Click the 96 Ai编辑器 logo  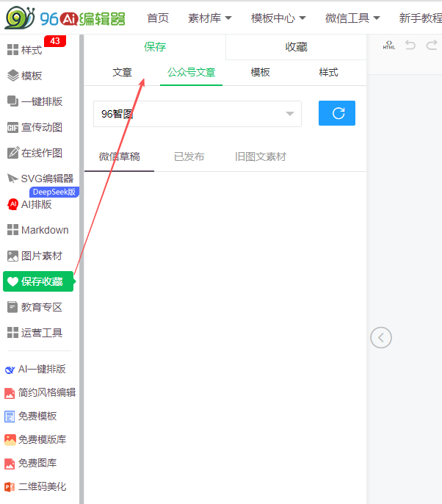(65, 18)
